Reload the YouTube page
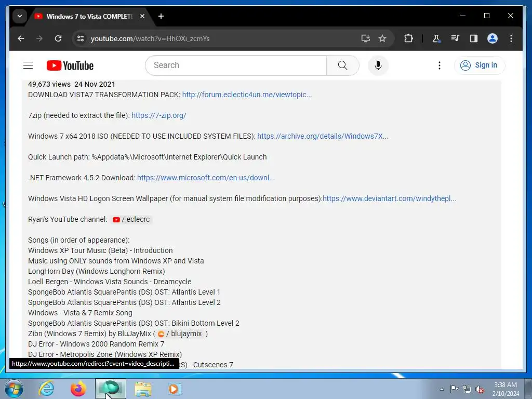 [58, 38]
